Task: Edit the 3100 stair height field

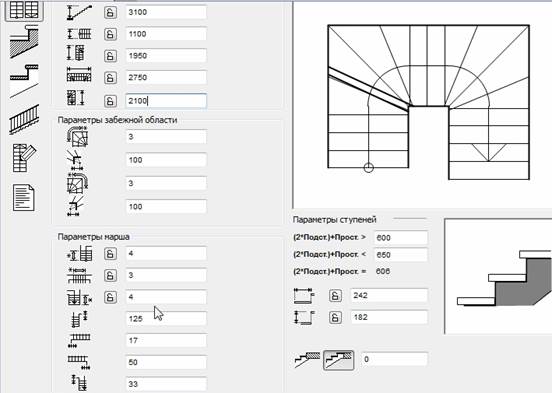Action: [x=166, y=12]
